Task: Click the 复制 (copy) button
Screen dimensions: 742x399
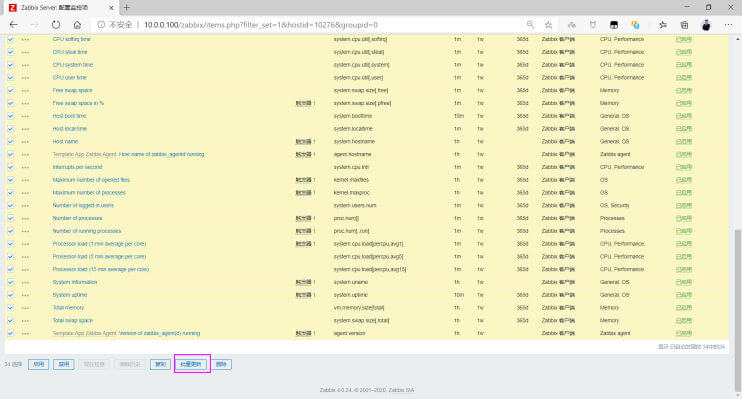Action: tap(160, 364)
